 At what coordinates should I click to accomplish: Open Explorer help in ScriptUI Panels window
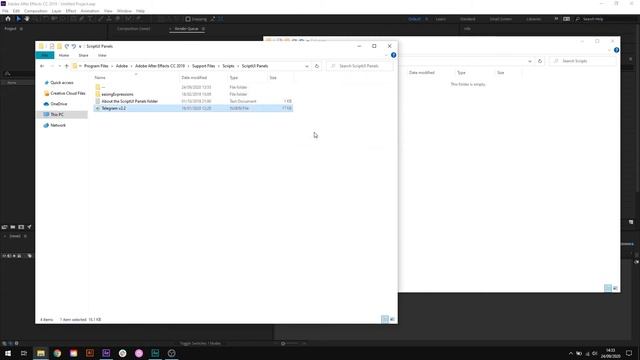coord(393,55)
